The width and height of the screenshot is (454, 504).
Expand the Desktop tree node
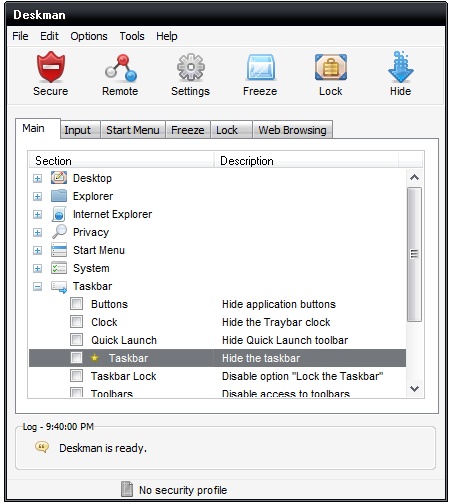click(x=38, y=179)
